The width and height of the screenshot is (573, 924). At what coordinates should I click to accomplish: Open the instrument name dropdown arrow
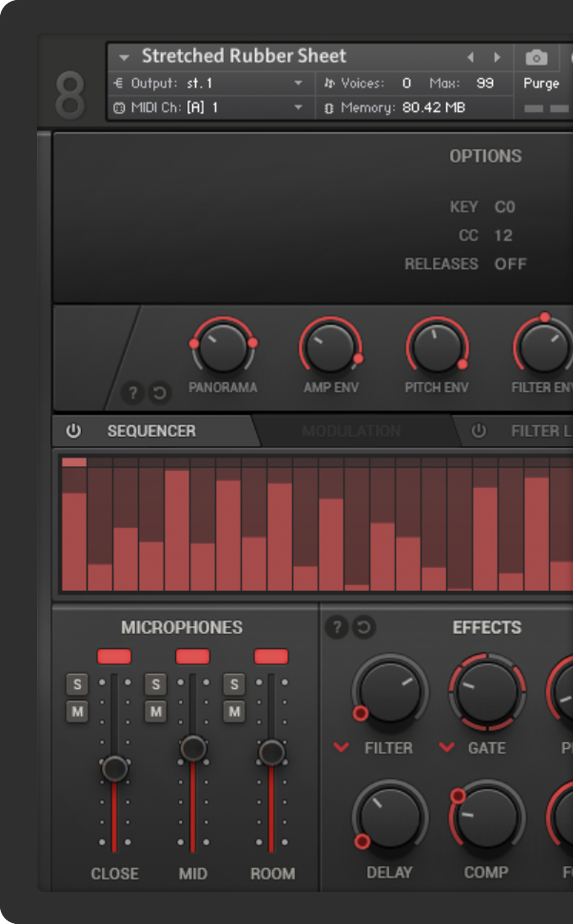pyautogui.click(x=124, y=57)
